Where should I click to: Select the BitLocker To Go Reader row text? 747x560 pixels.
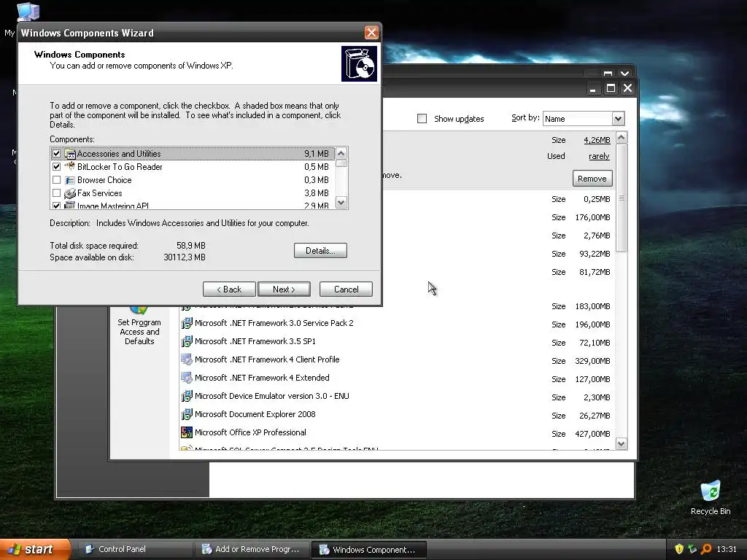tap(120, 167)
